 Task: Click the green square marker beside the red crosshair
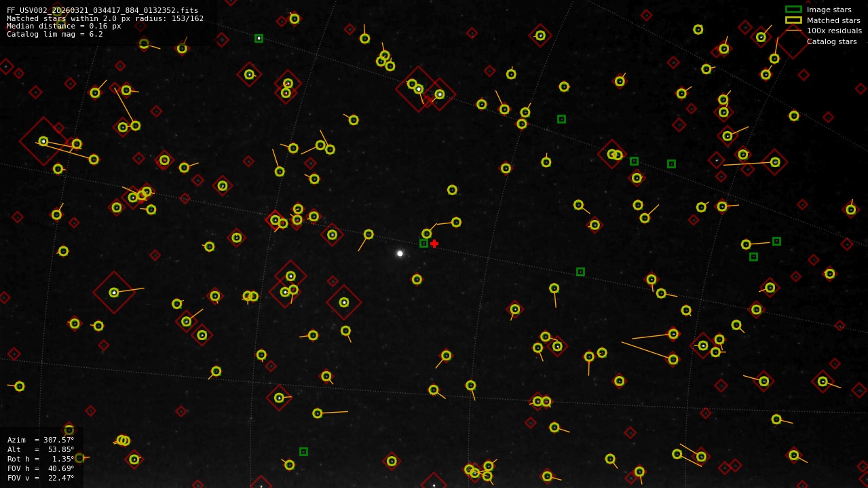coord(423,242)
